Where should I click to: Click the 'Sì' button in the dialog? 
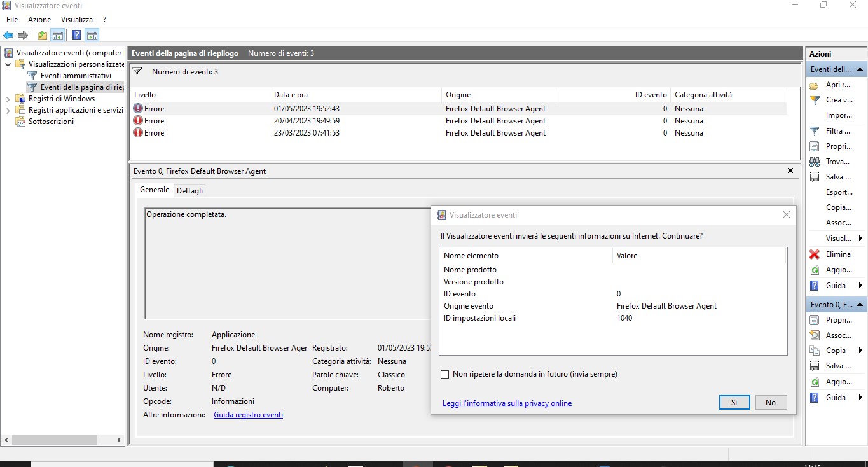[734, 403]
